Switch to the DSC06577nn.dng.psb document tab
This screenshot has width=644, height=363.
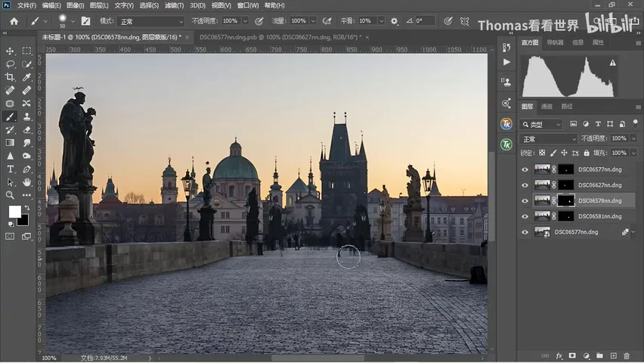pos(280,37)
